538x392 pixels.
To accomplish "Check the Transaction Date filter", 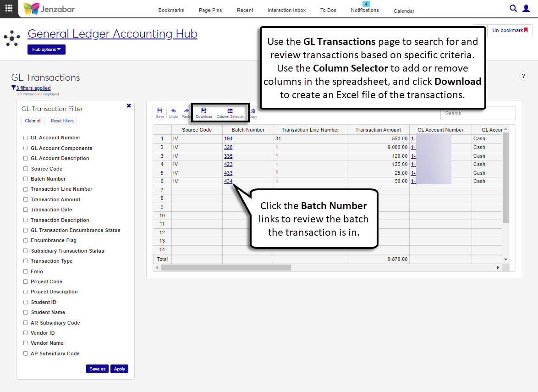I will pos(25,210).
